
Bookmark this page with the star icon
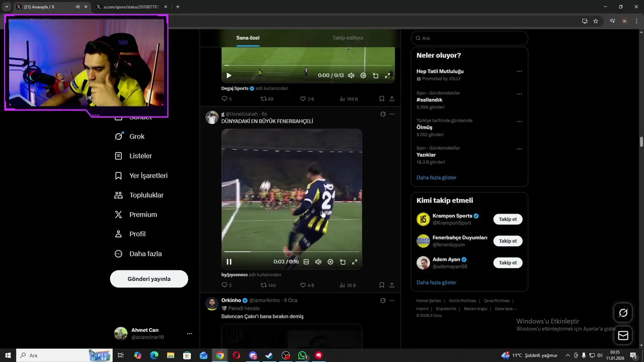pos(596,21)
